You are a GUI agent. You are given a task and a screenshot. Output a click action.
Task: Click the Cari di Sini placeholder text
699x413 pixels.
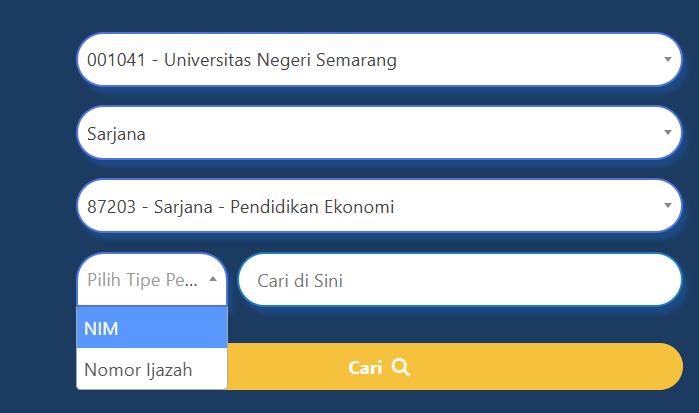[300, 281]
